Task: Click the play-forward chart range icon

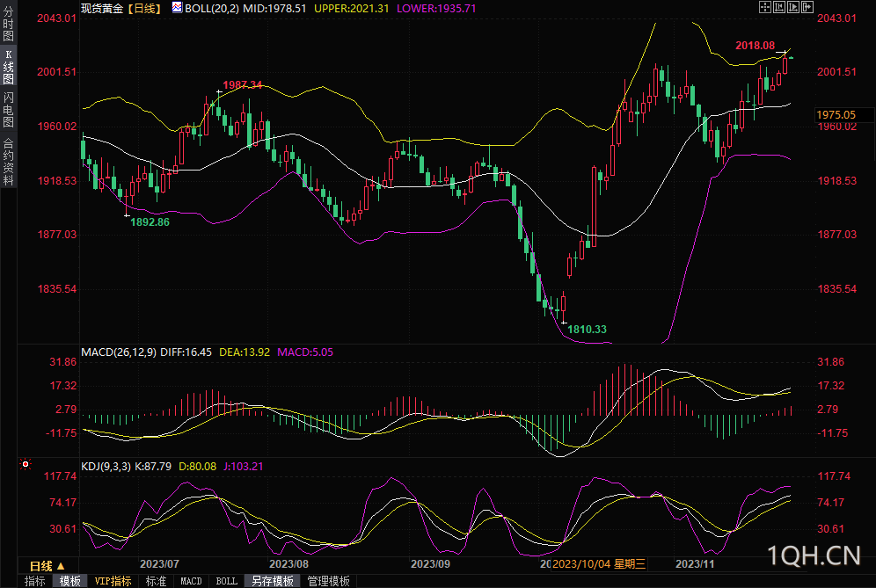Action: click(x=792, y=7)
